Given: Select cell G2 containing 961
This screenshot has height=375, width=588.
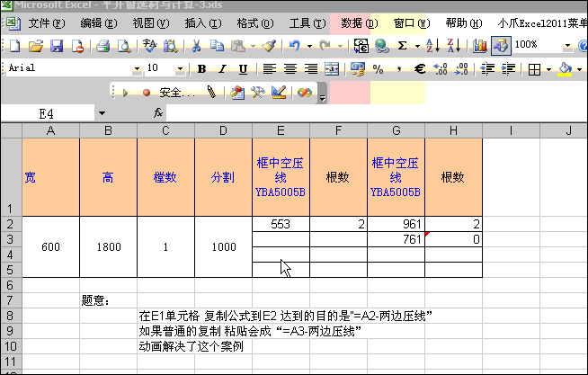Looking at the screenshot, I should click(x=396, y=224).
